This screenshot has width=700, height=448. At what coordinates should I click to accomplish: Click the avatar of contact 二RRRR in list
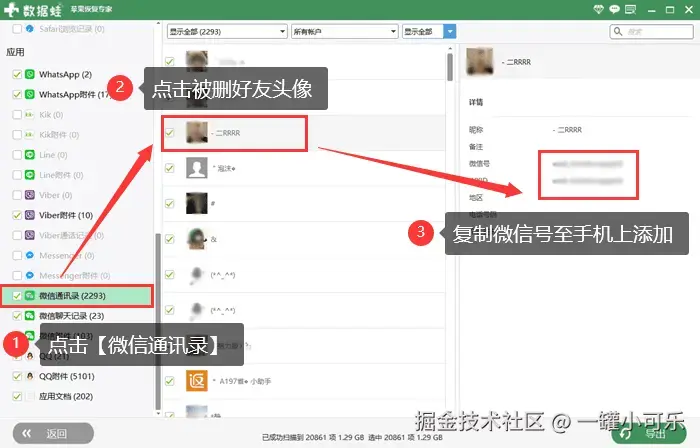tap(196, 133)
